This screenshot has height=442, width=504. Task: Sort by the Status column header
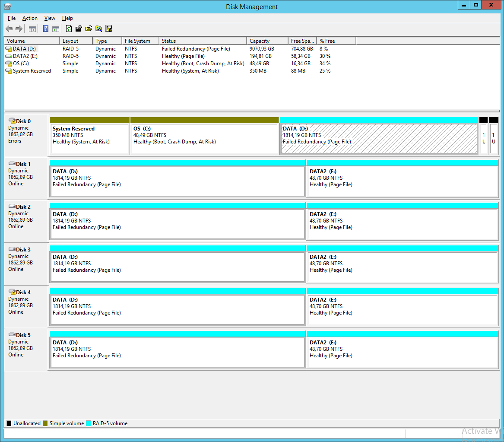(203, 41)
